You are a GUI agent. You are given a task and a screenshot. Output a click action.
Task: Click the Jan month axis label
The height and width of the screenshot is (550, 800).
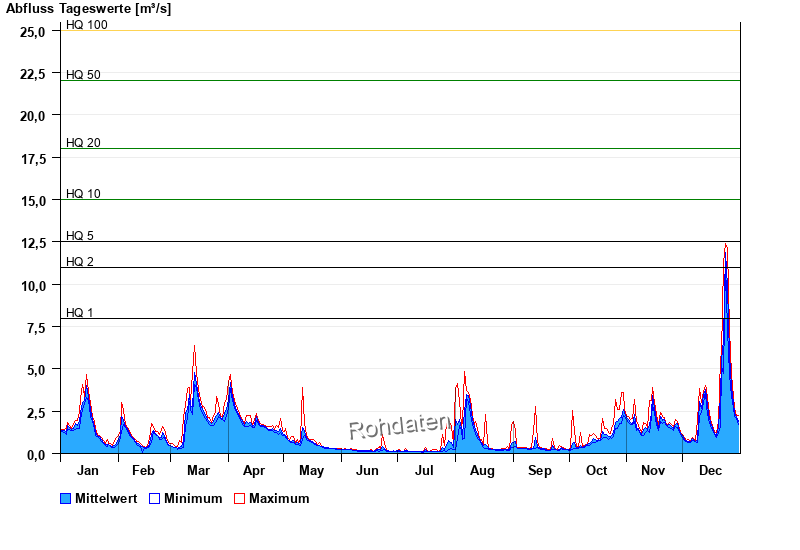pyautogui.click(x=88, y=471)
